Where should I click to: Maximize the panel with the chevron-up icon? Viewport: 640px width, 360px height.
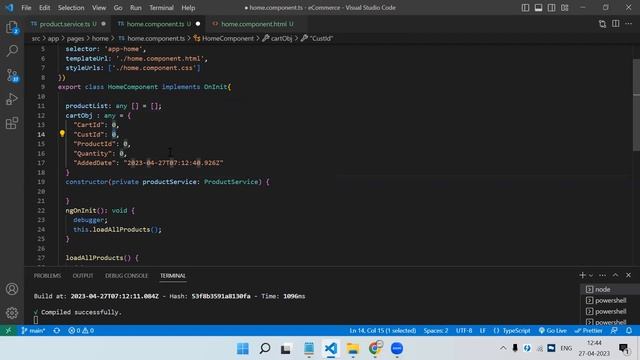point(616,275)
